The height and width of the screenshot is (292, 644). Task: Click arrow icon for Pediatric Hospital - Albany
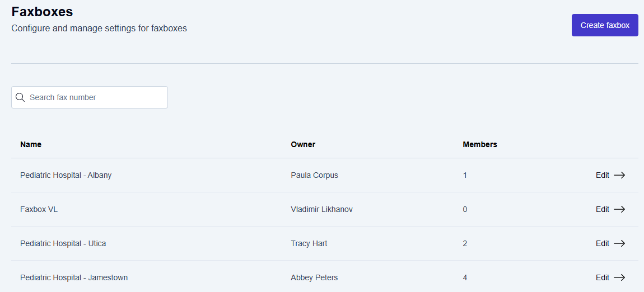(619, 175)
